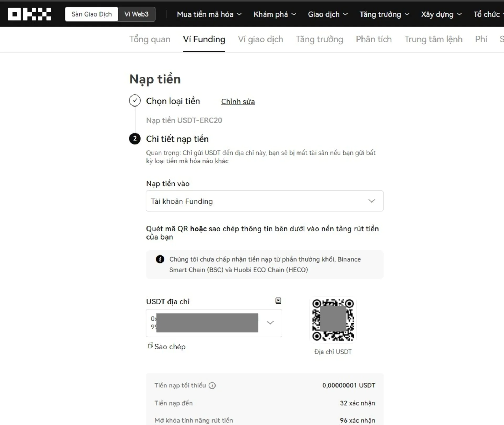This screenshot has width=504, height=425.
Task: Click the Địa chỉ USDT caption
Action: point(333,352)
